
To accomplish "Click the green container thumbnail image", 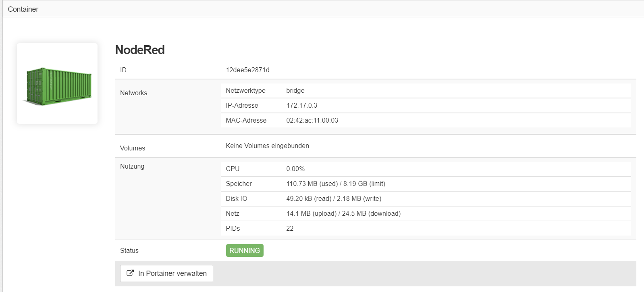I will tap(57, 83).
